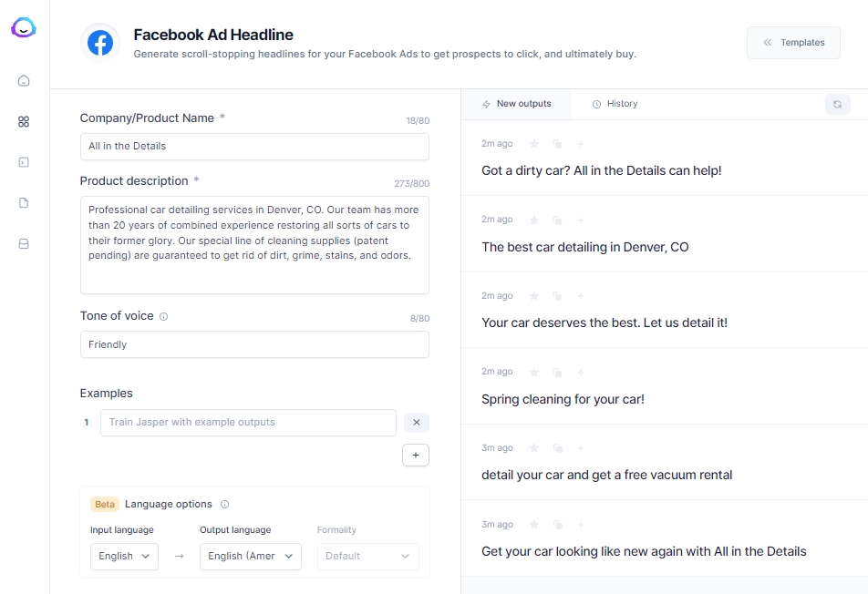Click the example outputs training field
868x594 pixels.
click(x=248, y=423)
